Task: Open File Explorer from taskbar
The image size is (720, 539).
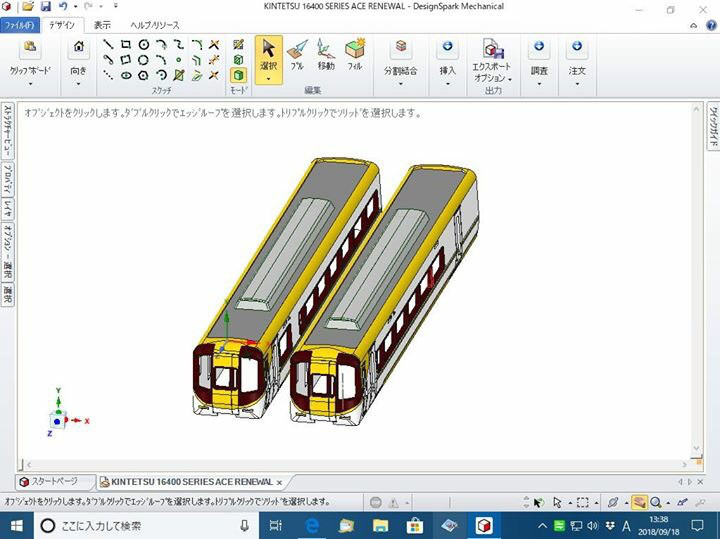Action: [x=380, y=526]
